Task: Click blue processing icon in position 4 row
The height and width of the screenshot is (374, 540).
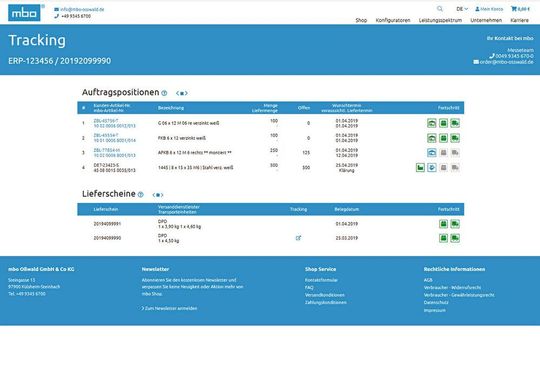Action: pos(432,167)
